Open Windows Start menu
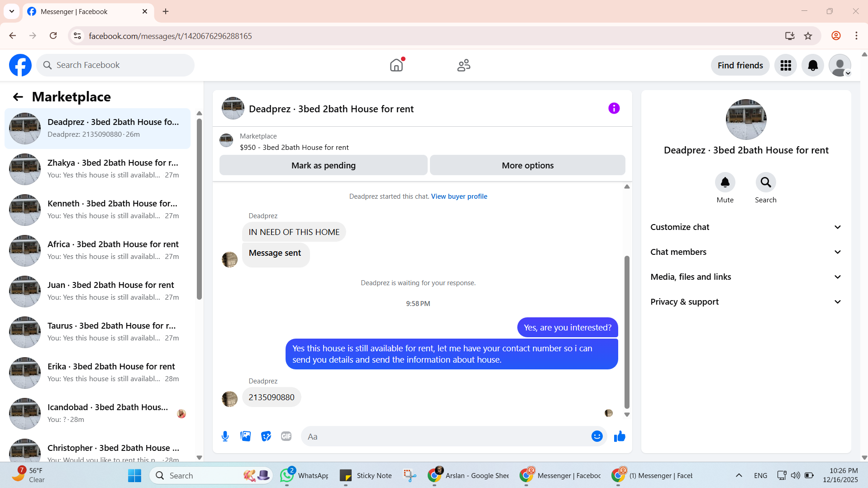The width and height of the screenshot is (868, 488). [x=134, y=475]
